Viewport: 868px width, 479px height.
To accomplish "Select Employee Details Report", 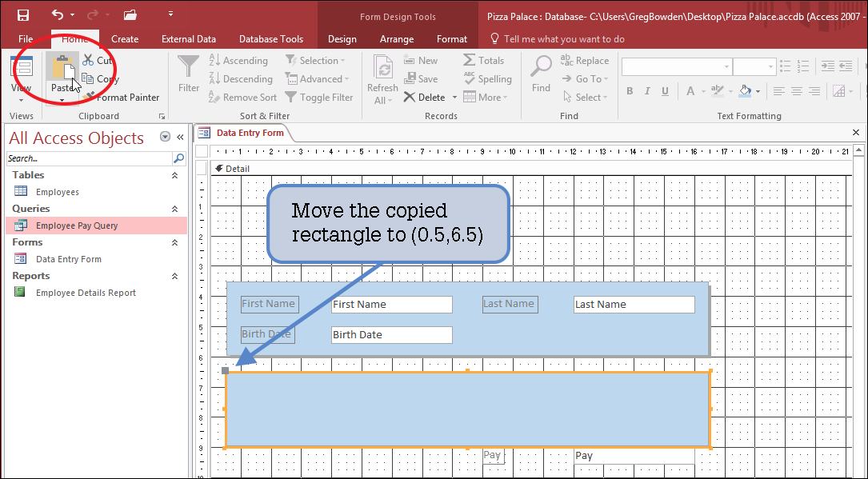I will [x=86, y=293].
